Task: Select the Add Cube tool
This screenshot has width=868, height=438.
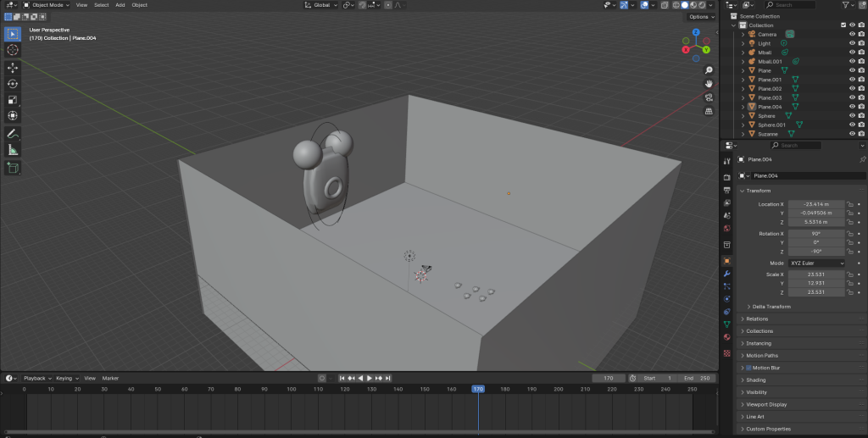Action: 13,168
